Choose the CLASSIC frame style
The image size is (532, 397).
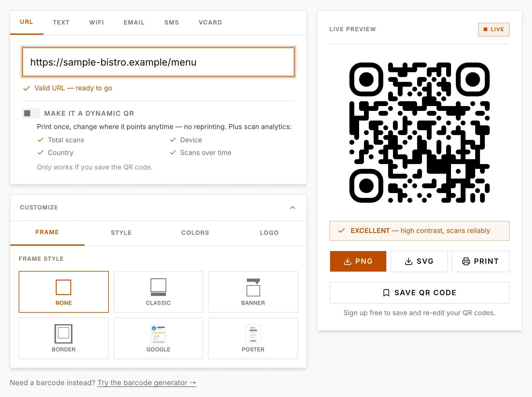158,292
